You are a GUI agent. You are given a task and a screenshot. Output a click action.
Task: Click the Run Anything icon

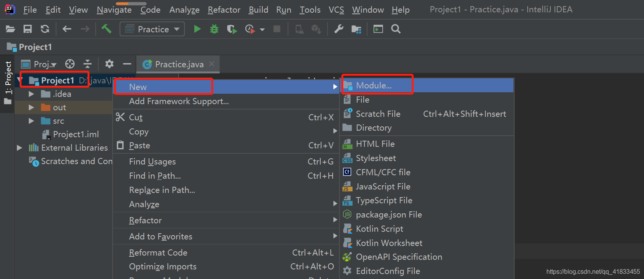pos(378,29)
